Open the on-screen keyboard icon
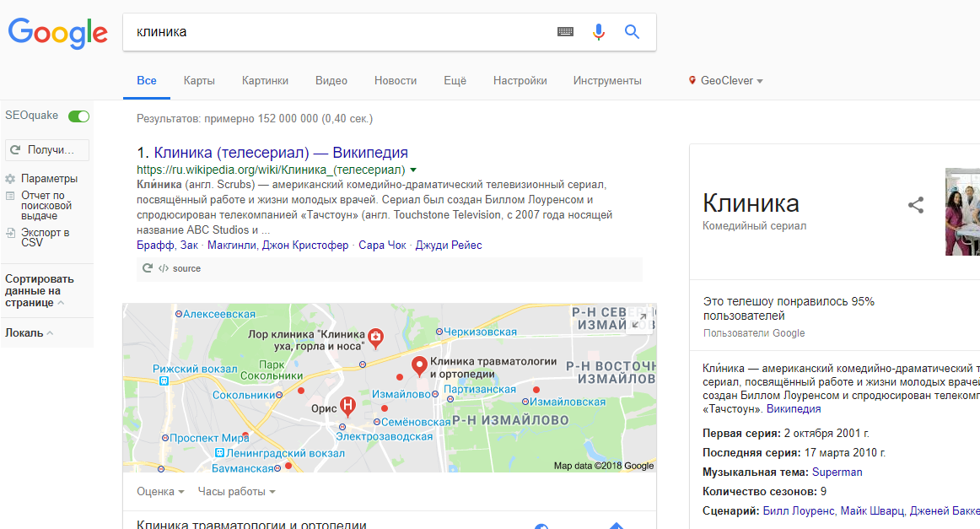Image resolution: width=980 pixels, height=529 pixels. coord(565,32)
